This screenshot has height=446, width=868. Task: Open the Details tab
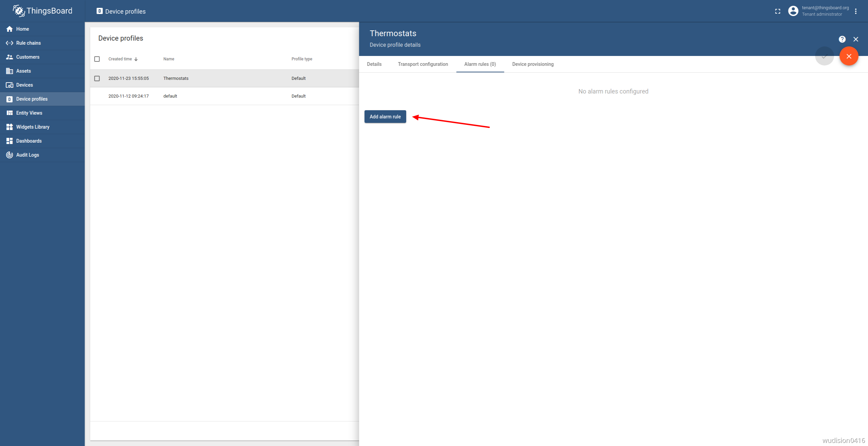pos(374,64)
